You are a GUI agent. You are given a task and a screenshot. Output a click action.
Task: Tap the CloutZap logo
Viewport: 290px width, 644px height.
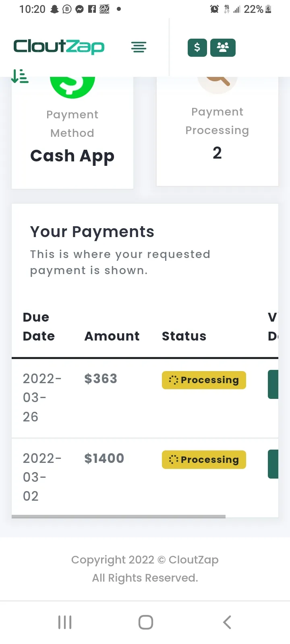[x=59, y=47]
